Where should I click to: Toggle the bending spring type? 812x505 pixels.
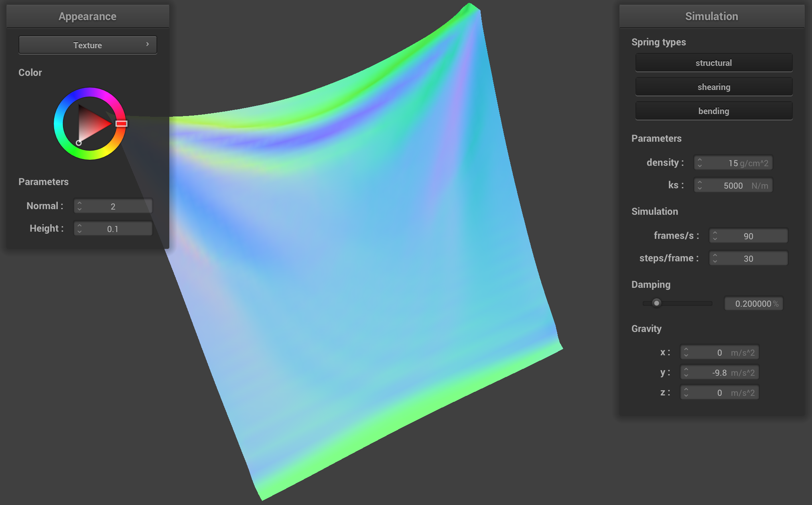(x=714, y=111)
